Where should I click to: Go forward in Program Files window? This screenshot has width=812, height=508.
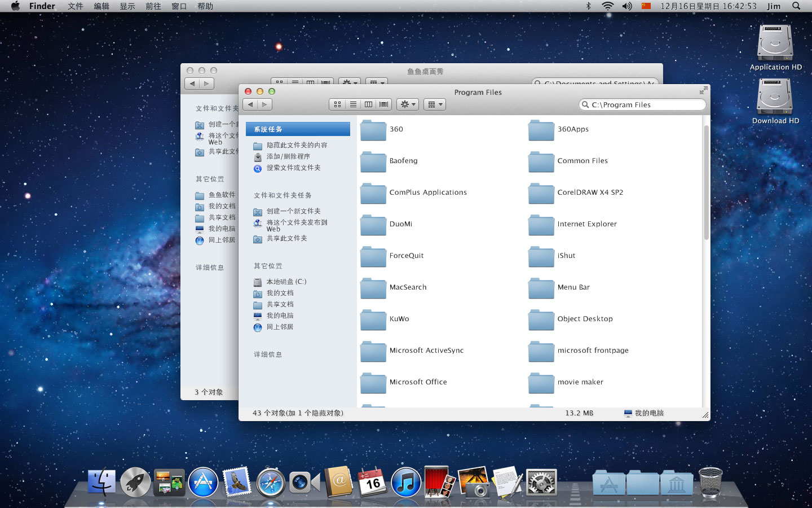click(265, 104)
